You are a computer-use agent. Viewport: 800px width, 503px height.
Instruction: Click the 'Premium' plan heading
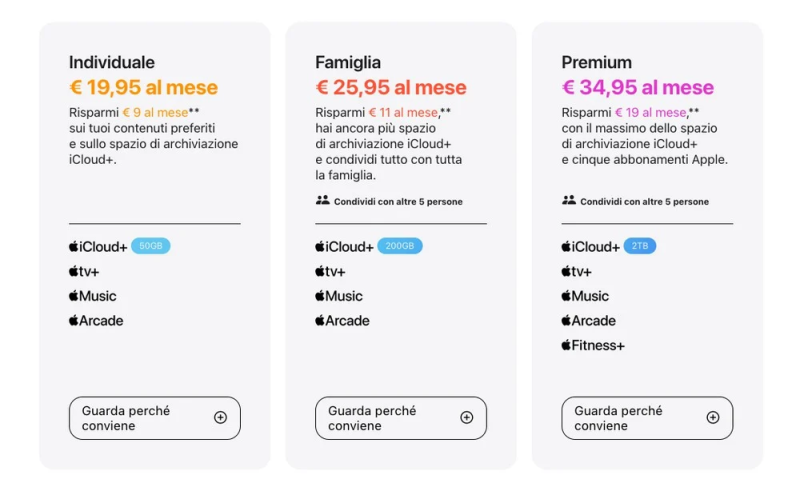pos(596,63)
